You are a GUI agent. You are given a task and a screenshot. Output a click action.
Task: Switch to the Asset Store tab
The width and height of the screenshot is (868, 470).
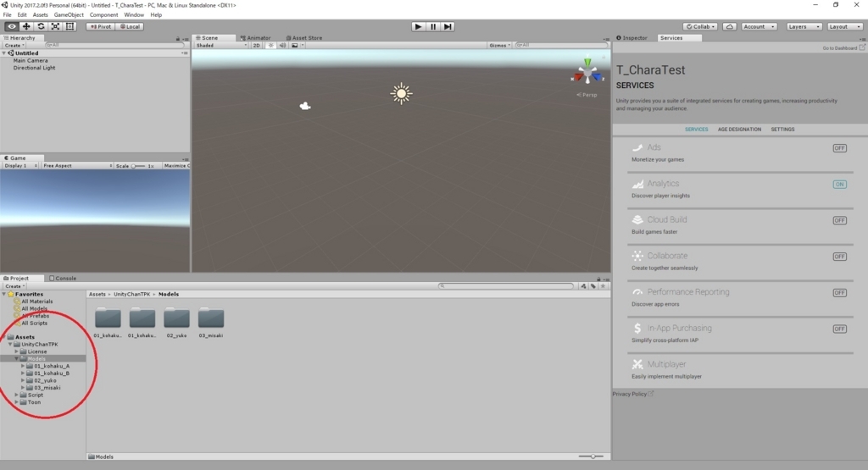[x=304, y=38]
